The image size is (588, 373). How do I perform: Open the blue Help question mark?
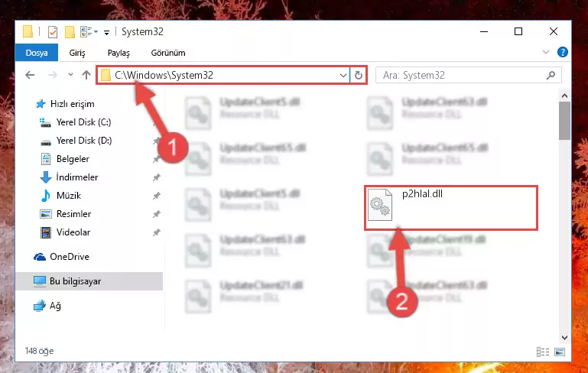click(x=562, y=52)
